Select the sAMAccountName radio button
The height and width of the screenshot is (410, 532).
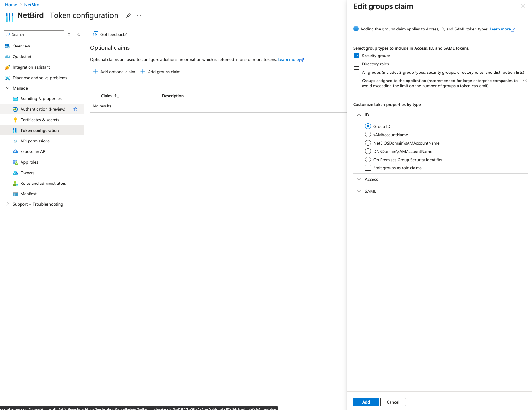[x=368, y=134]
